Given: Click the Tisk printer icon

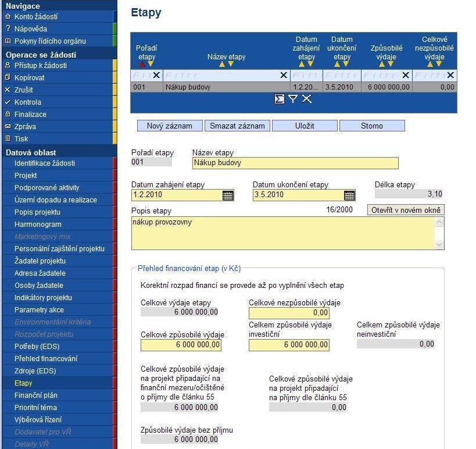Looking at the screenshot, I should pyautogui.click(x=8, y=138).
